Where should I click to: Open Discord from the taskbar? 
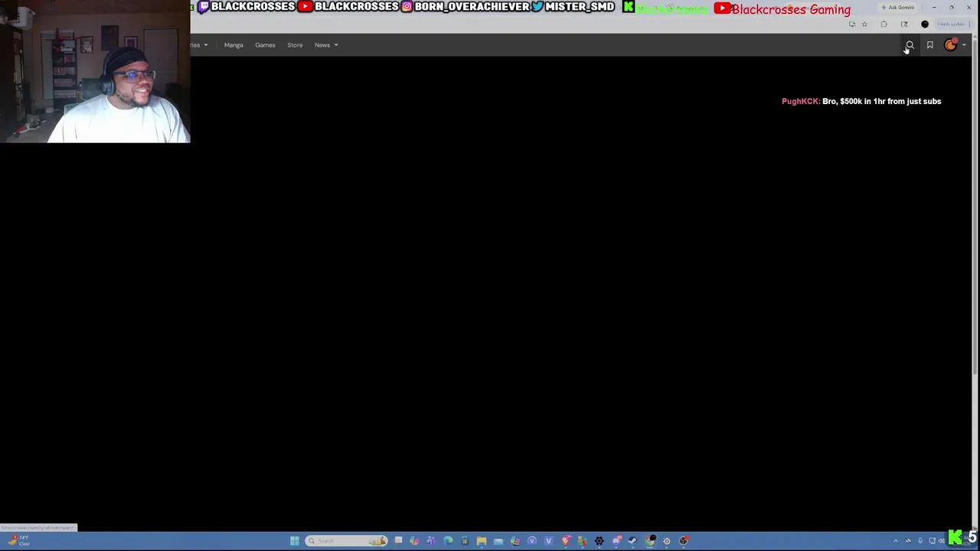click(616, 541)
